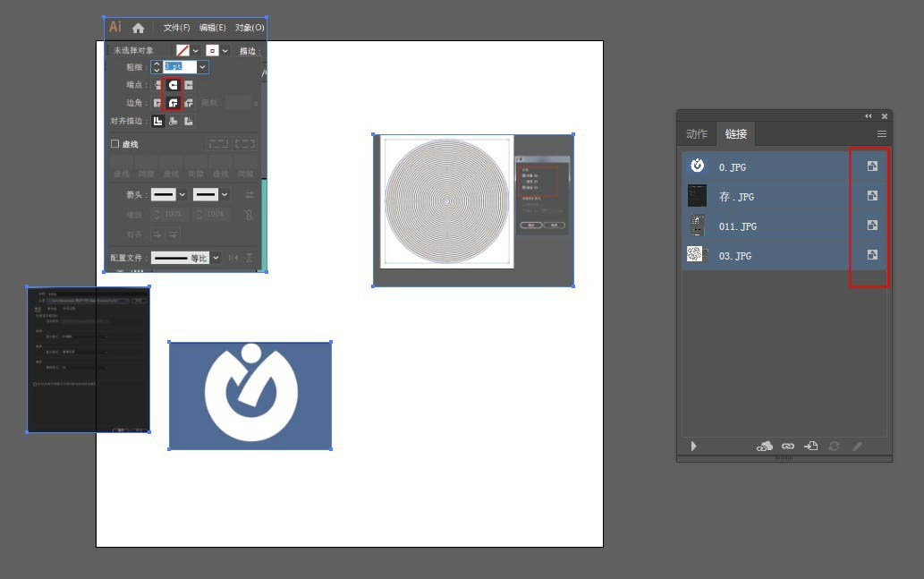Click the Home icon beside Ai logo
Image resolution: width=924 pixels, height=579 pixels.
point(139,28)
